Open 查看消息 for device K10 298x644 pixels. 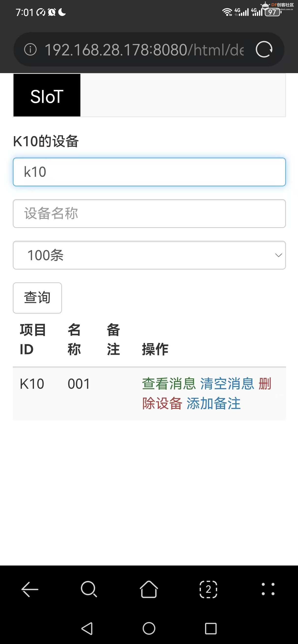tap(169, 384)
